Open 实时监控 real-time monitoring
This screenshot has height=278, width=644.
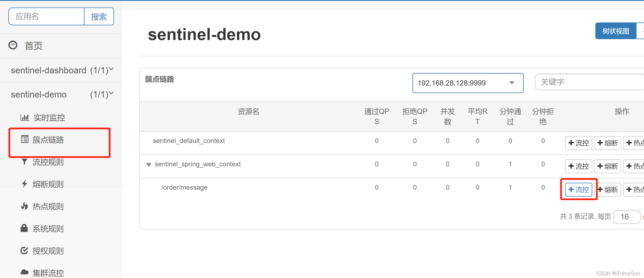[49, 117]
